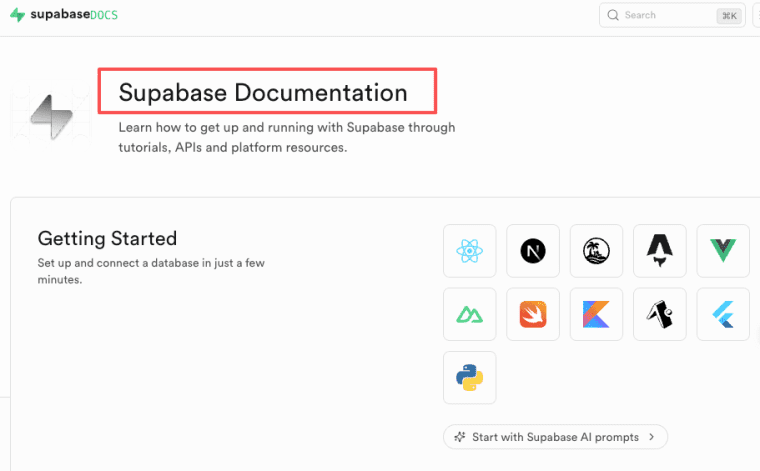Viewport: 760px width, 471px height.
Task: Open the RedwoodJS palm-tree icon
Action: point(596,251)
